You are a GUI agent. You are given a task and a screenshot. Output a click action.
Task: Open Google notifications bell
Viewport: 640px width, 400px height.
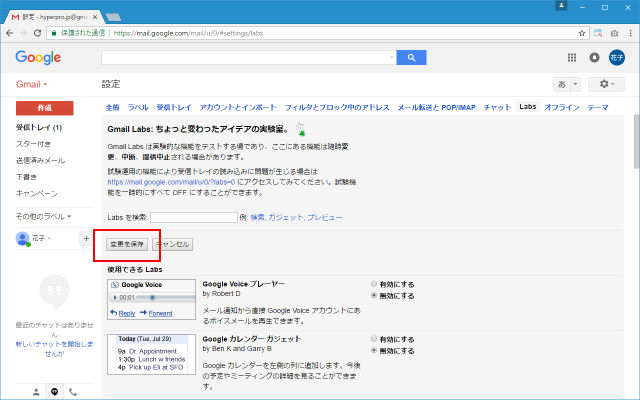[x=594, y=58]
